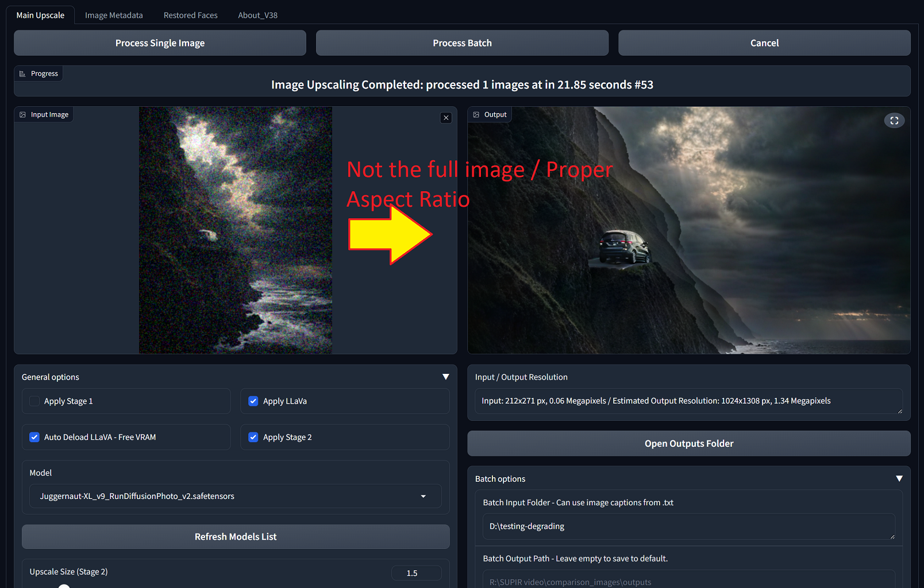Image resolution: width=924 pixels, height=588 pixels.
Task: Edit the Upscale Size value field
Action: (x=416, y=572)
